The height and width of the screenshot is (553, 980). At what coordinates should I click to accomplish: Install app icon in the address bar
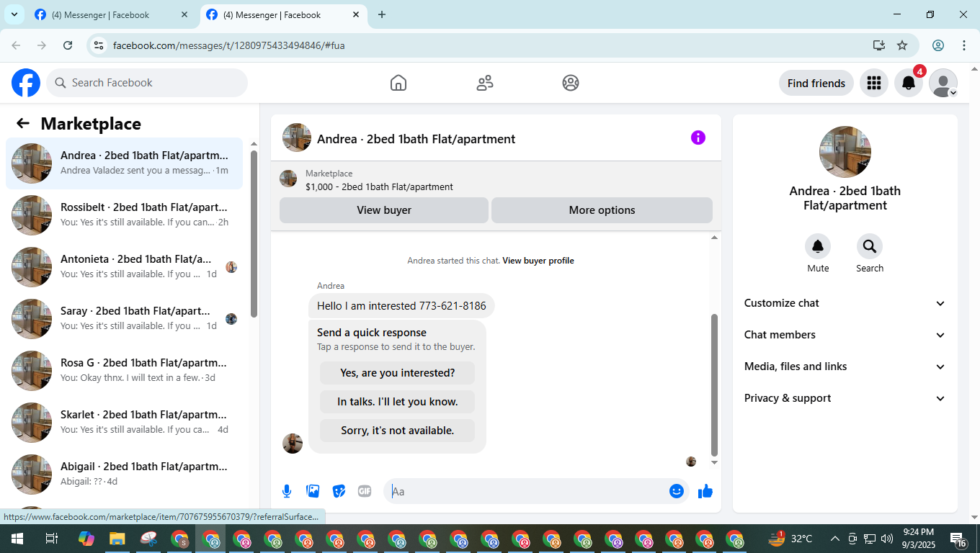coord(878,45)
